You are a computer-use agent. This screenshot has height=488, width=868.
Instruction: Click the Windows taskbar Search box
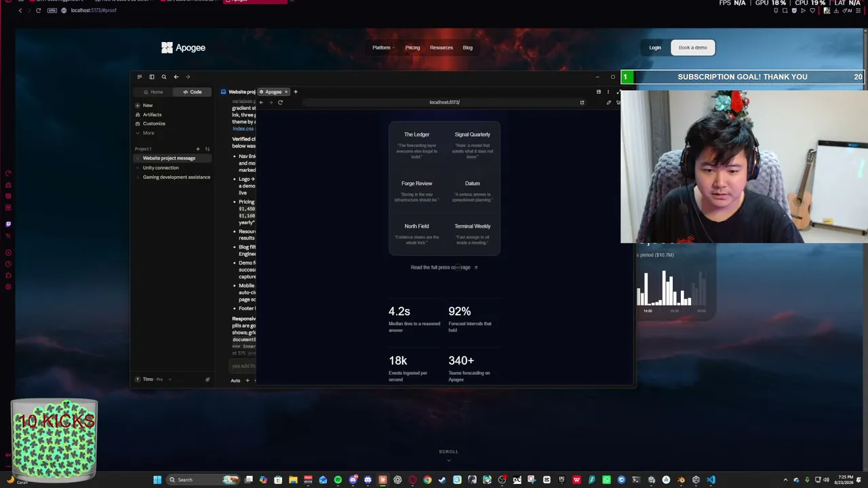(x=203, y=480)
